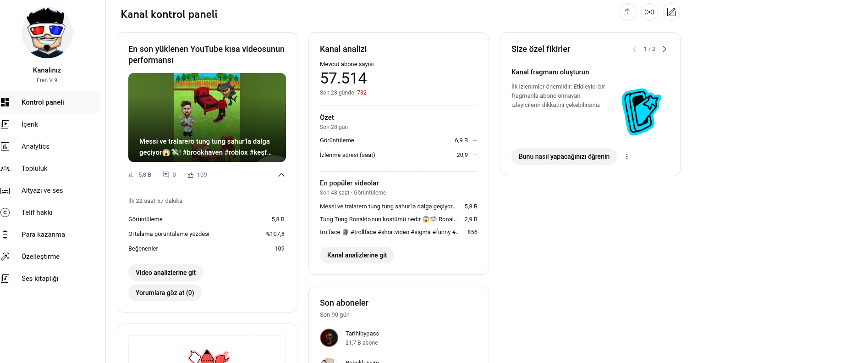Screen dimensions: 868x363
Task: Click Kanal analizlerine git button
Action: 357,255
